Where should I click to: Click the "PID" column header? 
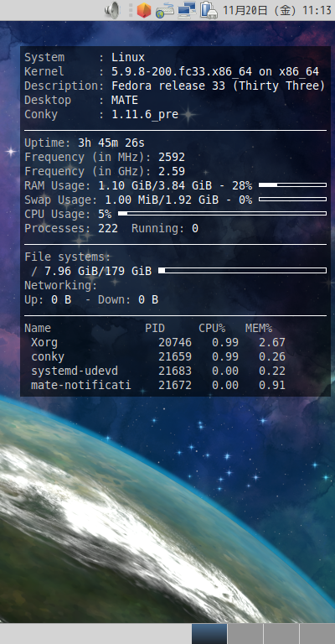(155, 328)
